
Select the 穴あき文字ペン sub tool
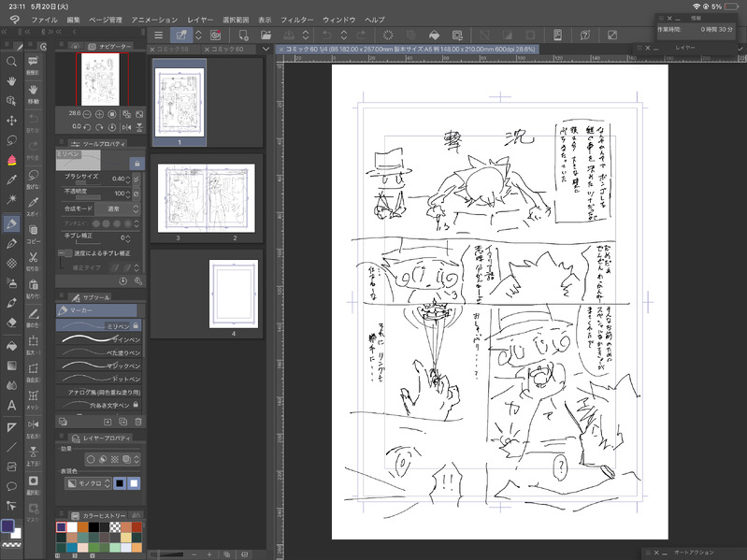99,405
